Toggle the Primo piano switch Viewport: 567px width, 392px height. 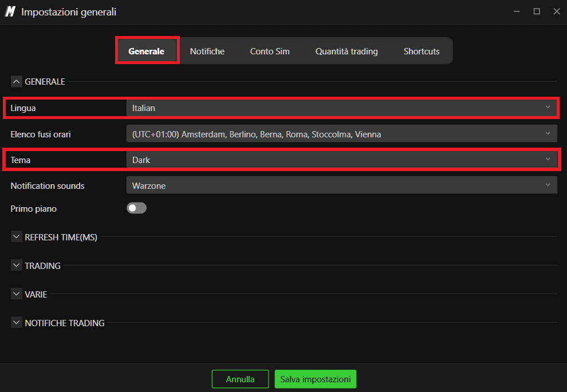click(136, 208)
